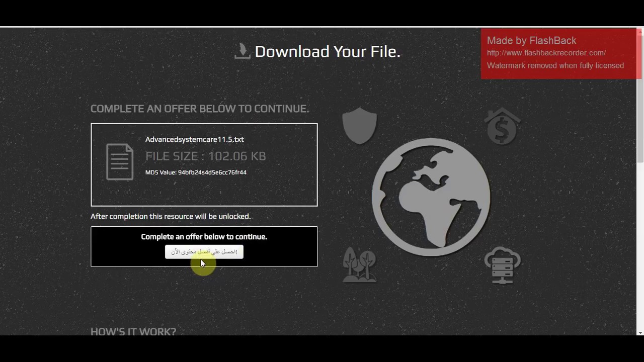The width and height of the screenshot is (644, 362).
Task: Click the dollar house icon
Action: tap(502, 126)
